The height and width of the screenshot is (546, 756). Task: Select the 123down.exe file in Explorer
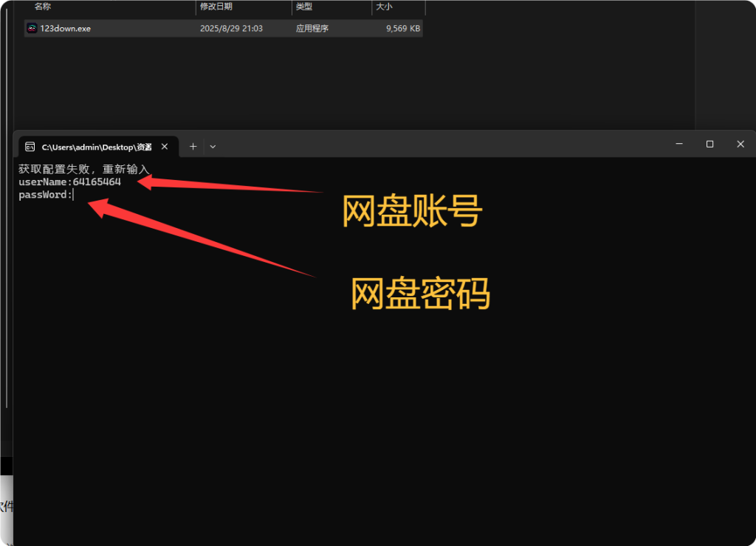(223, 29)
